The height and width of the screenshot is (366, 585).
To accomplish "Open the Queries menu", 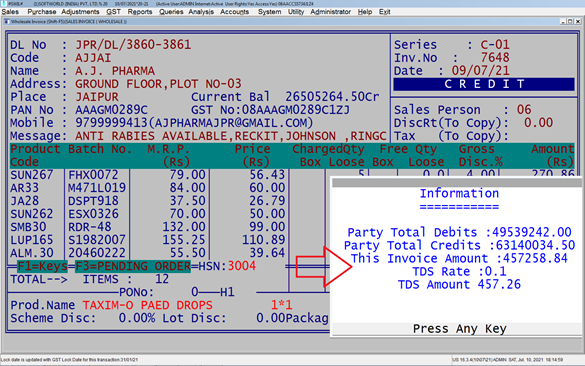I will [x=171, y=12].
